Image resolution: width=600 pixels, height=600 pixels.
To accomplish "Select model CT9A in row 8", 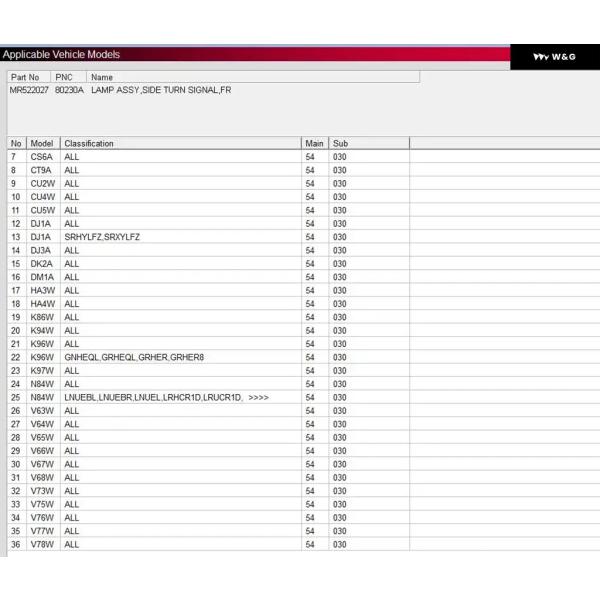I will click(41, 170).
